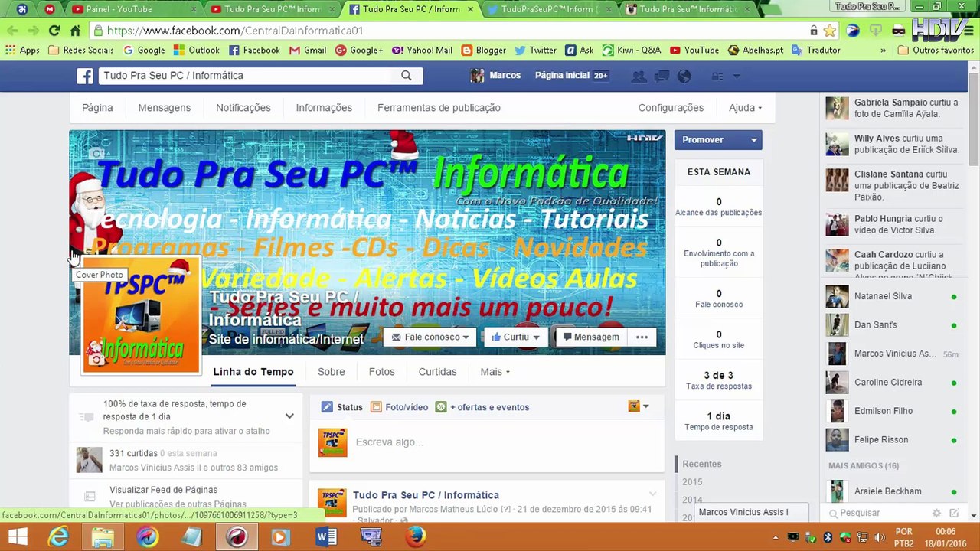
Task: Open the three-dot more actions button on cover
Action: pos(642,337)
